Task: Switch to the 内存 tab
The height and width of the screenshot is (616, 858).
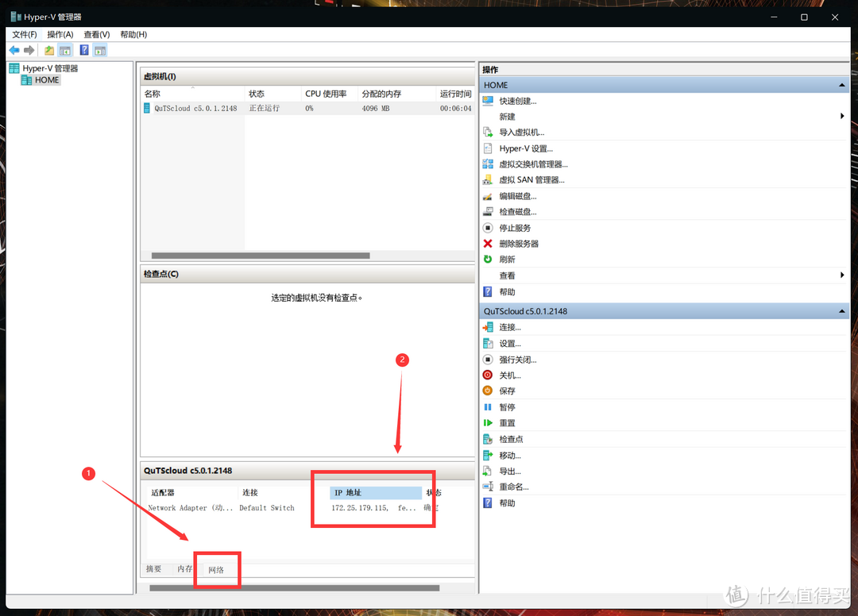Action: click(184, 569)
